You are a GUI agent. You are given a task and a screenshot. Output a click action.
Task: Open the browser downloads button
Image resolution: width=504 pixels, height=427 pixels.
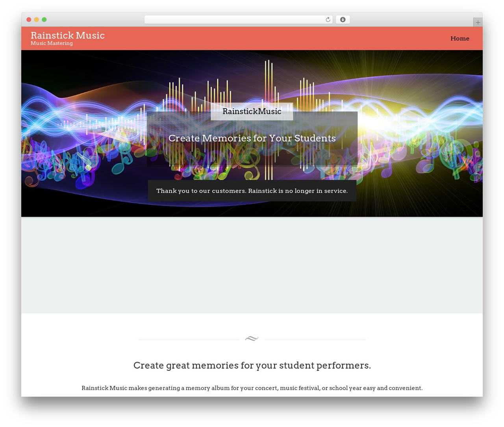click(x=343, y=20)
